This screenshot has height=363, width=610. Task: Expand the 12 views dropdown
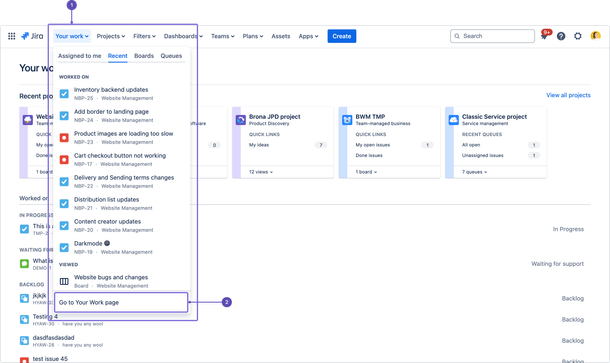point(261,172)
